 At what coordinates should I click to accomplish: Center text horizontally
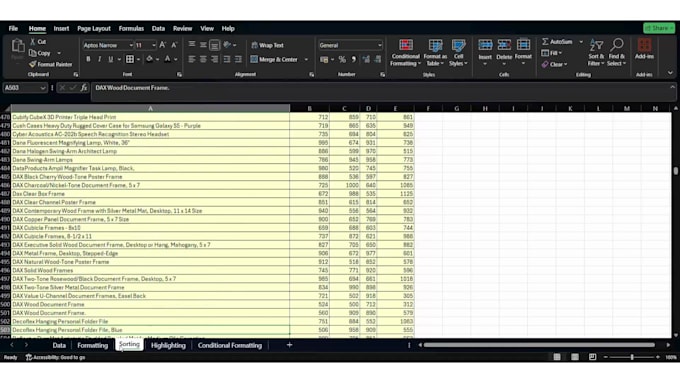[x=203, y=59]
